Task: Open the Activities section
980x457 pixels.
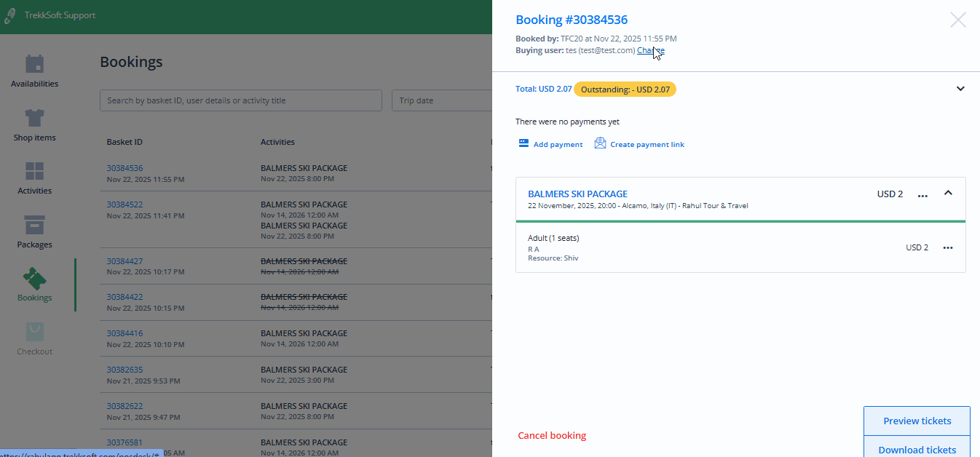Action: [34, 177]
